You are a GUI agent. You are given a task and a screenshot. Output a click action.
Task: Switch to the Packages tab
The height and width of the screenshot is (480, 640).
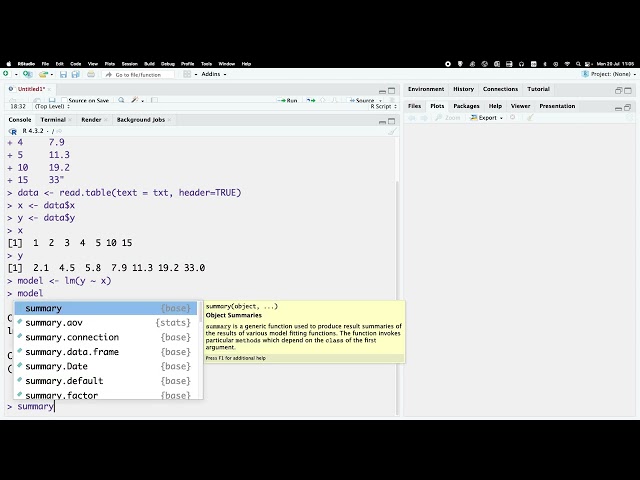pos(466,106)
